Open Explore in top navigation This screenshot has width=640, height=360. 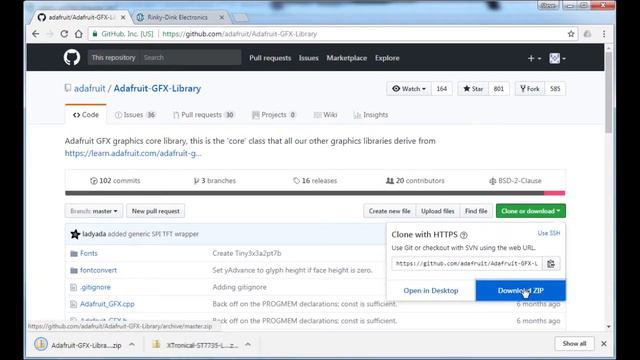pos(387,58)
